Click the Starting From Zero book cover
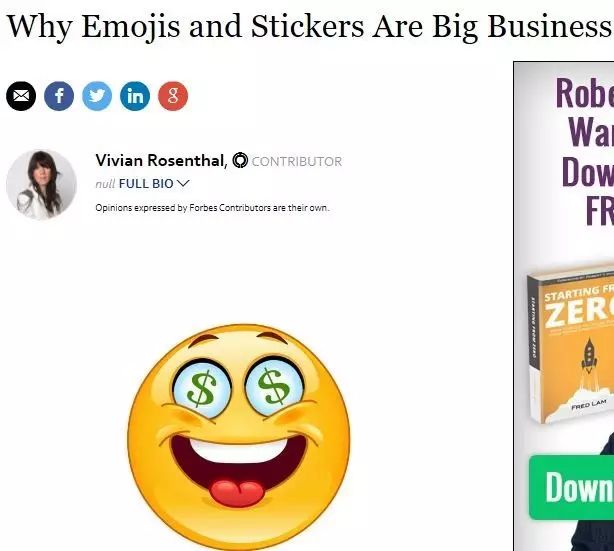This screenshot has width=614, height=551. point(571,345)
